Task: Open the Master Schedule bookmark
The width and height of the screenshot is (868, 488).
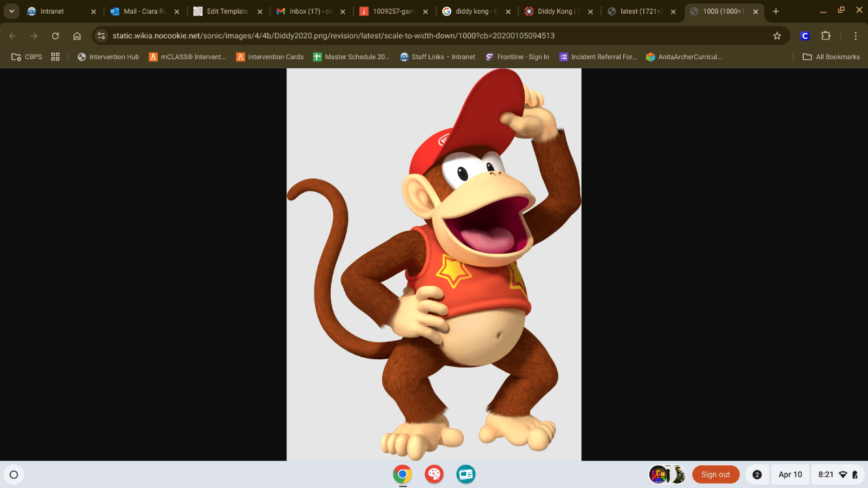Action: 351,57
